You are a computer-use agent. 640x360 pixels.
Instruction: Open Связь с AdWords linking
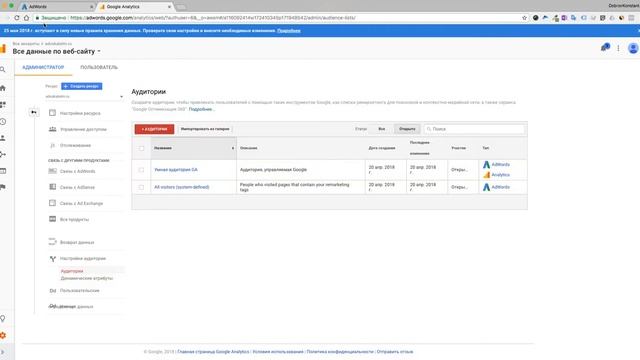78,171
